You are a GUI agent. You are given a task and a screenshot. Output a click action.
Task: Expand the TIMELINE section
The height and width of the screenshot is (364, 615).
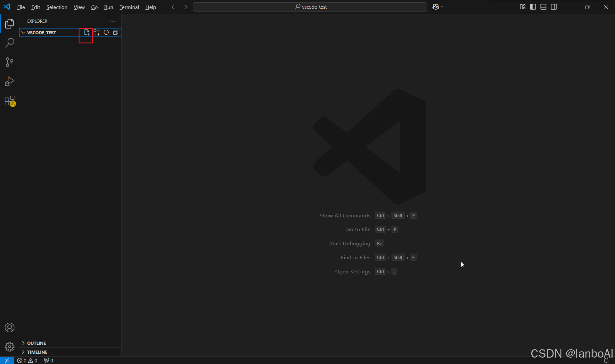pos(37,352)
